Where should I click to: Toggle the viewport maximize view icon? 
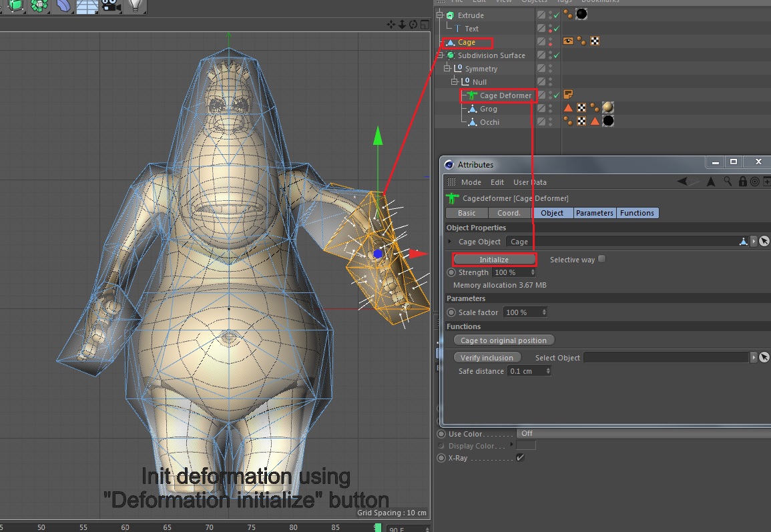pyautogui.click(x=425, y=24)
